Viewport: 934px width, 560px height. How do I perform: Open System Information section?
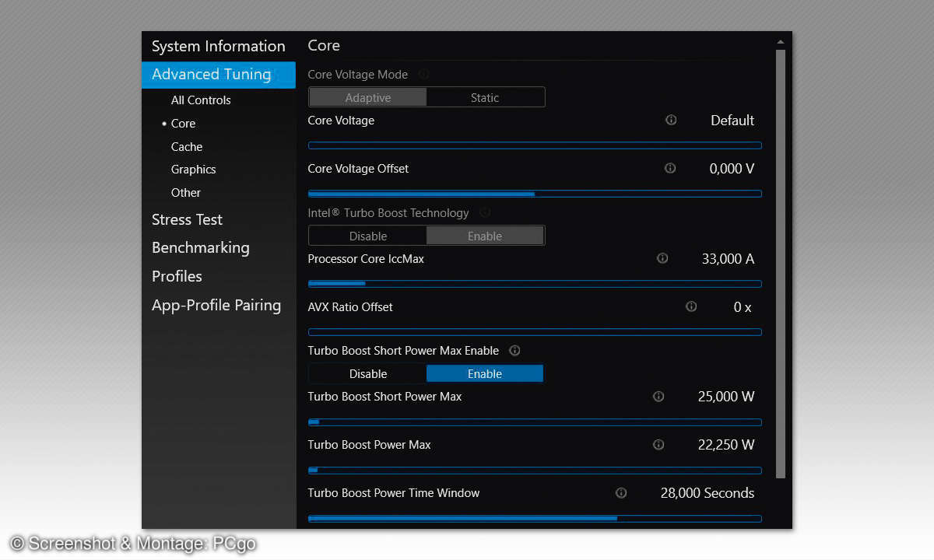[219, 46]
